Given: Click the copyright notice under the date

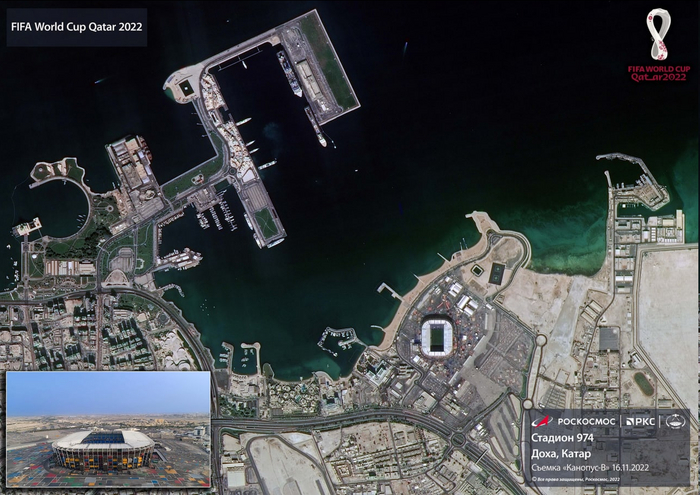Looking at the screenshot, I should pos(575,479).
